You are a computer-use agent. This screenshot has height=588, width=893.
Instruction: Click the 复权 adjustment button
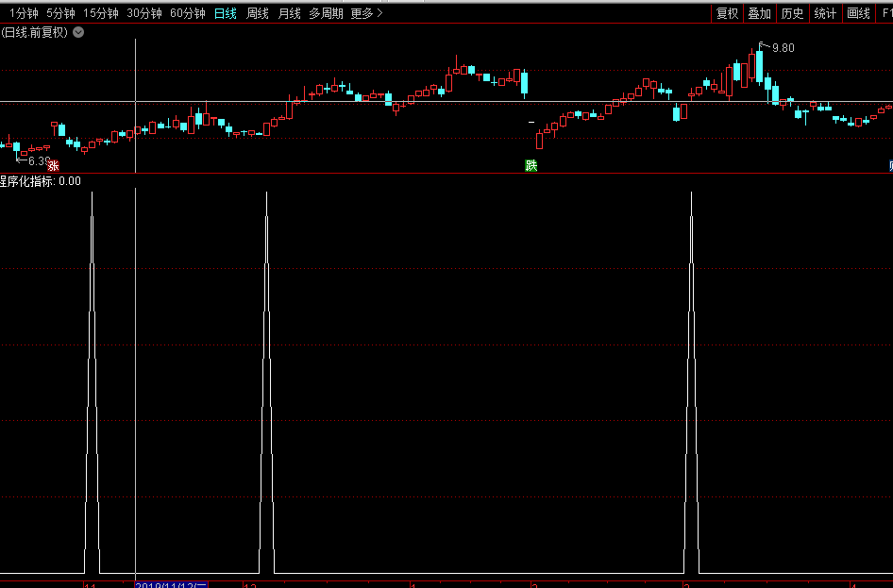(727, 13)
